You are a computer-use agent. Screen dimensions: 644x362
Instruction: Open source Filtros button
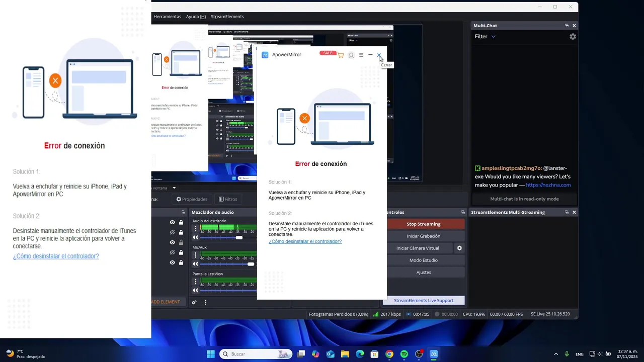[x=228, y=199]
